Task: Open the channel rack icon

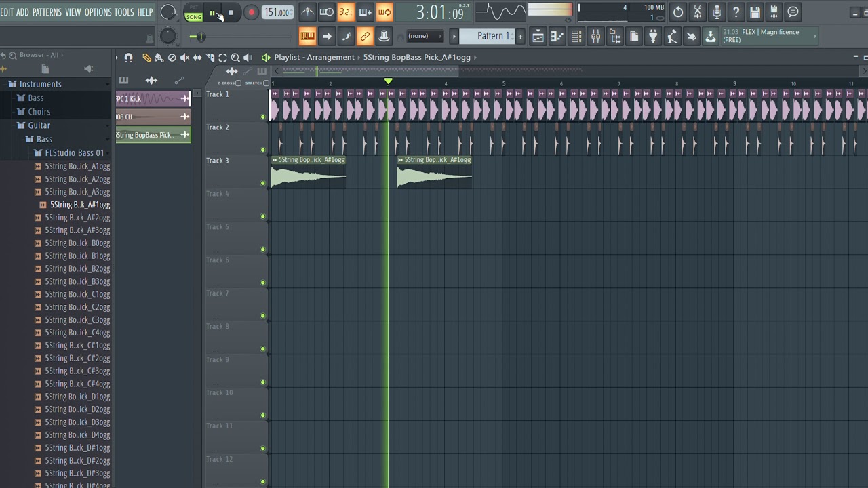Action: coord(576,37)
